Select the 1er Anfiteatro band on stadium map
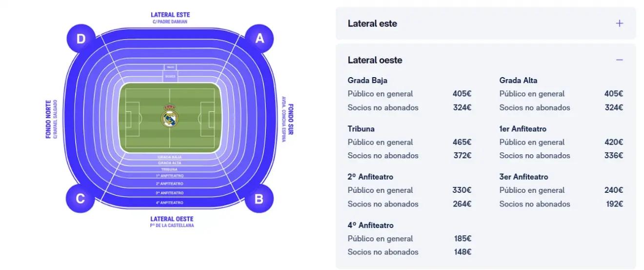Image resolution: width=644 pixels, height=270 pixels. coord(170,175)
